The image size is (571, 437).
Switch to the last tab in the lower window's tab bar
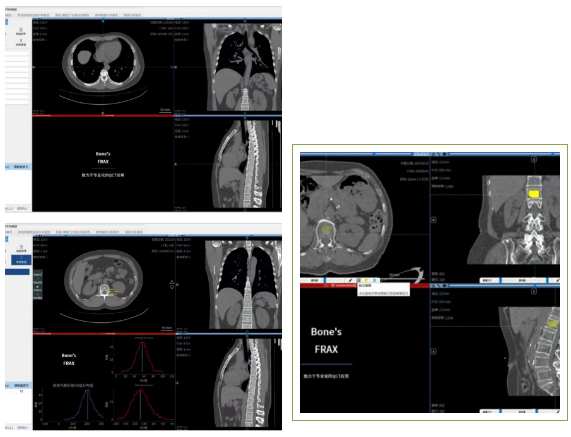[133, 232]
